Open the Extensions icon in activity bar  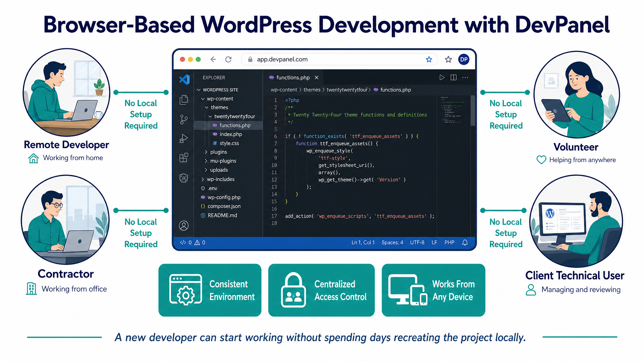tap(184, 158)
